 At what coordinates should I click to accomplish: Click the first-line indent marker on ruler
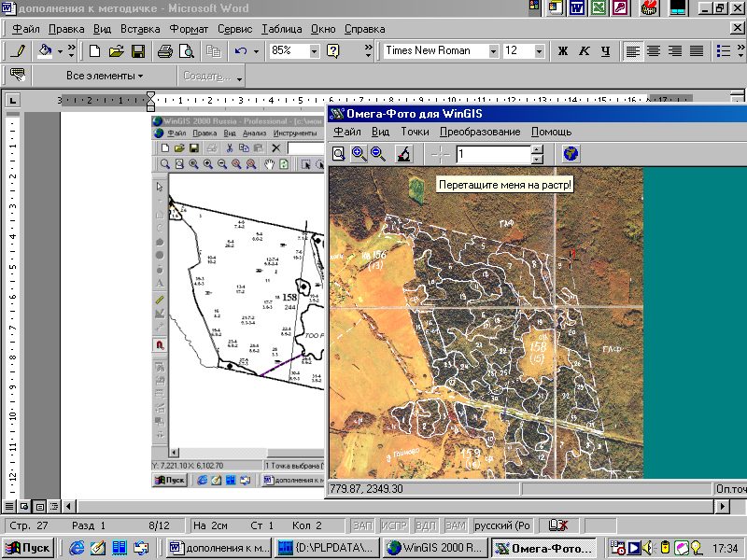click(x=150, y=95)
